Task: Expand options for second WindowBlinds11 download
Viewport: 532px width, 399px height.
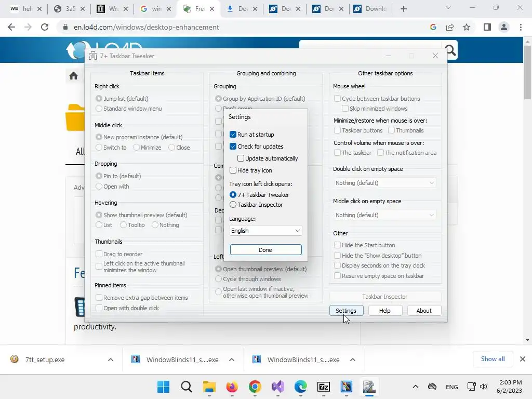Action: point(353,360)
